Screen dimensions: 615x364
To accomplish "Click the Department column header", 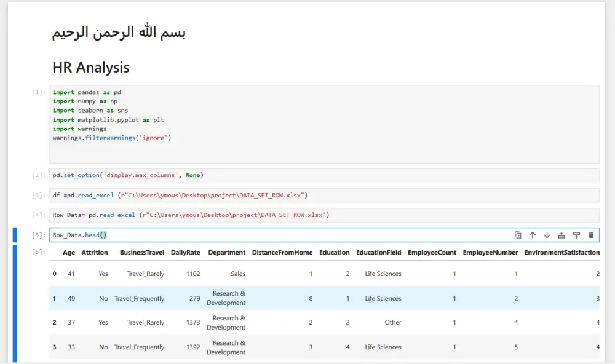I will (x=227, y=253).
